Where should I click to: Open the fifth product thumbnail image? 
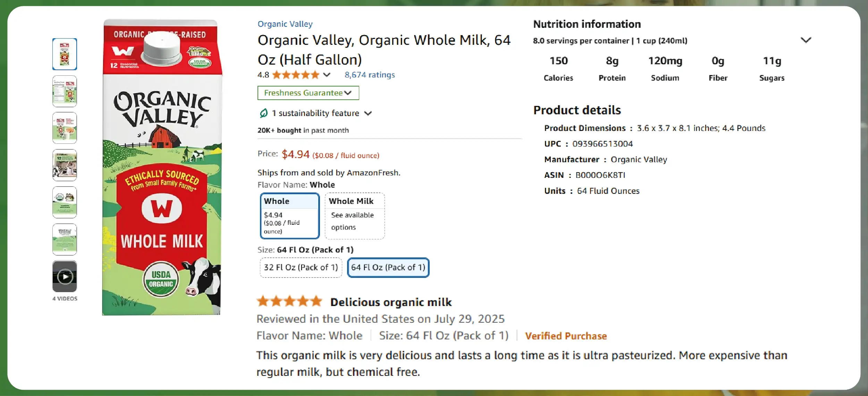pos(65,202)
